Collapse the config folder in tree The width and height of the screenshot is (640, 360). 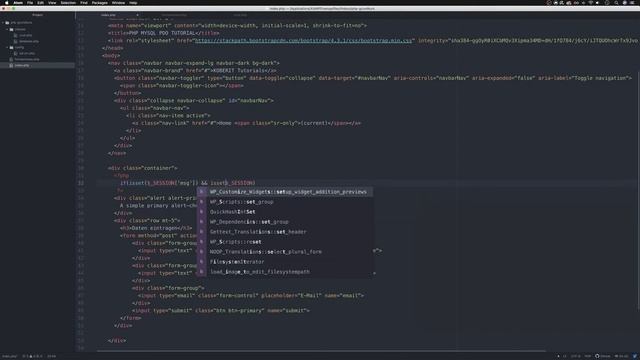(7, 47)
